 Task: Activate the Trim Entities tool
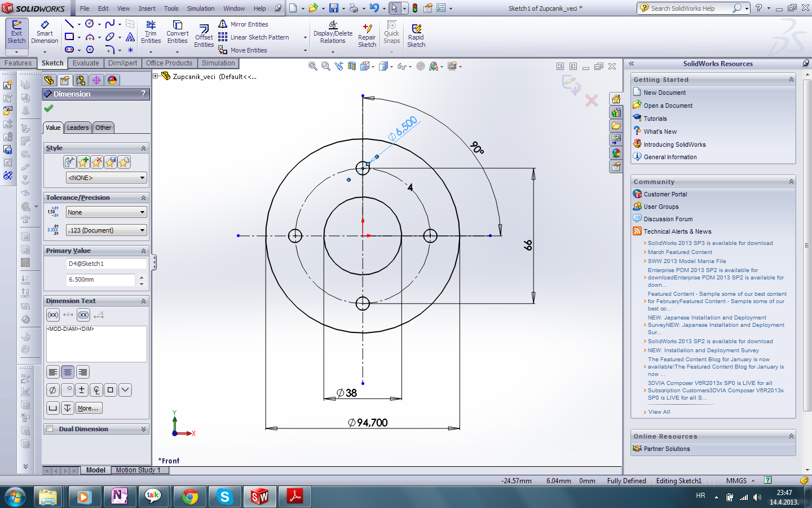click(x=151, y=32)
